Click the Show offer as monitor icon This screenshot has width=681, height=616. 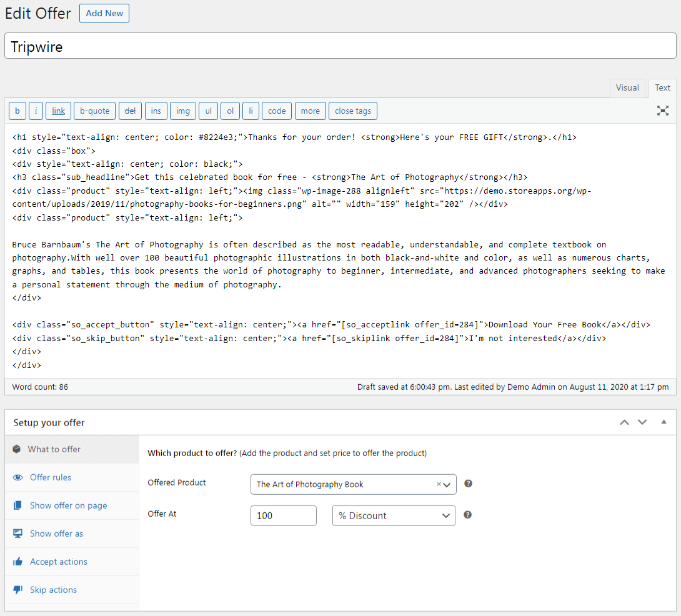18,534
